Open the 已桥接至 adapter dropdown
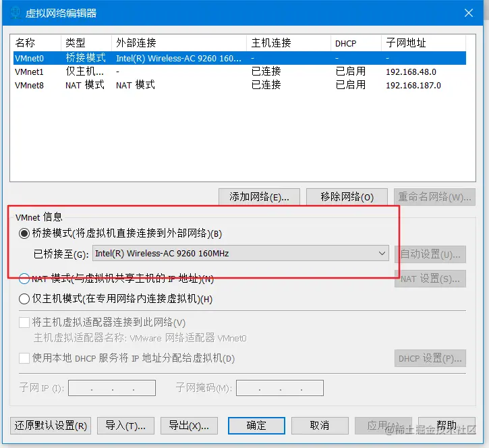Image resolution: width=489 pixels, height=448 pixels. tap(241, 253)
